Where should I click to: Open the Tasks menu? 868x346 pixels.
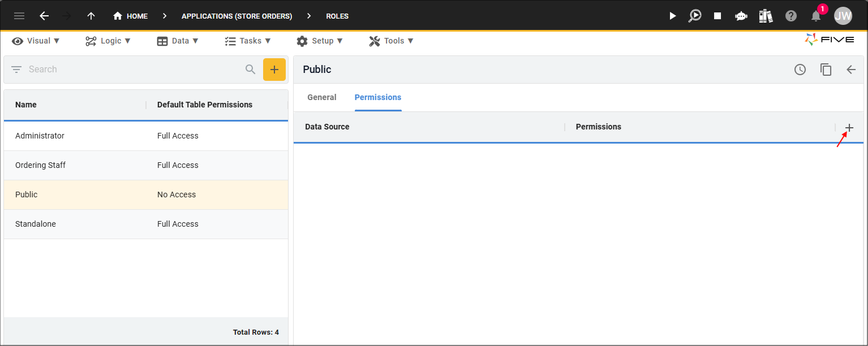click(x=248, y=41)
